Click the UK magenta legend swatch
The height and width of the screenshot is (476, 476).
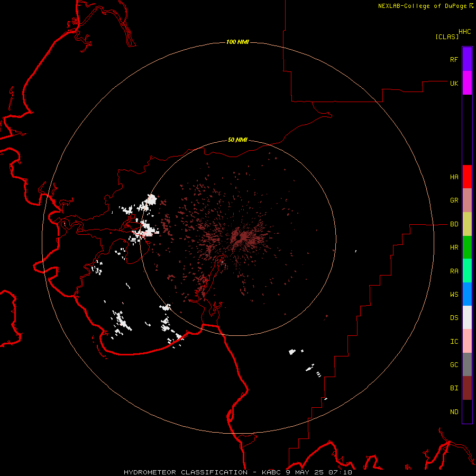click(x=467, y=83)
